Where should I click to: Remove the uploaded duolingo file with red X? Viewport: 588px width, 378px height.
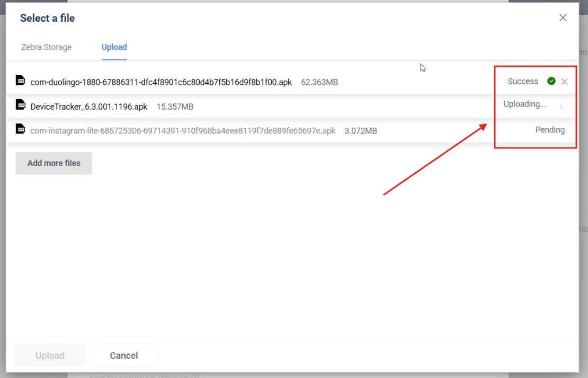(x=565, y=82)
